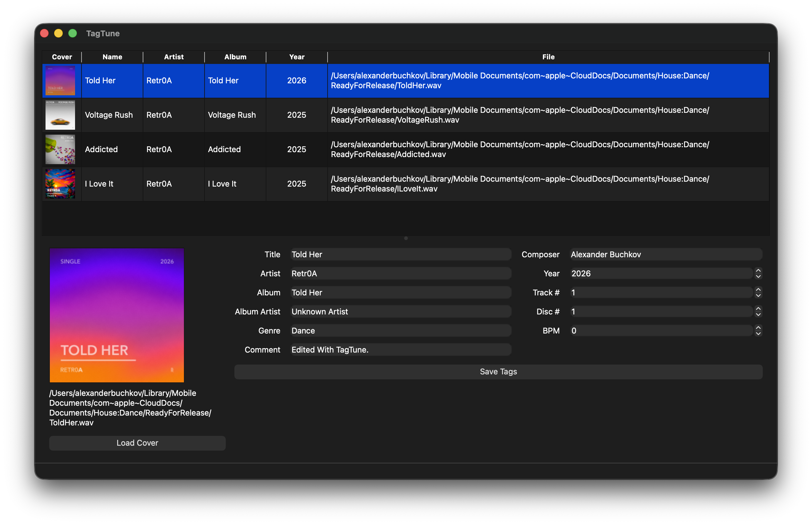
Task: Select the Addicted cover thumbnail
Action: tap(60, 150)
